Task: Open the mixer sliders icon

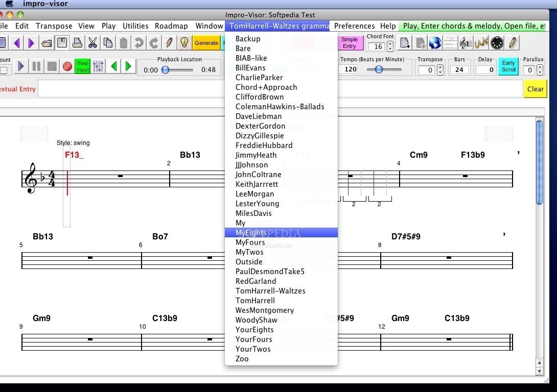Action: point(99,66)
